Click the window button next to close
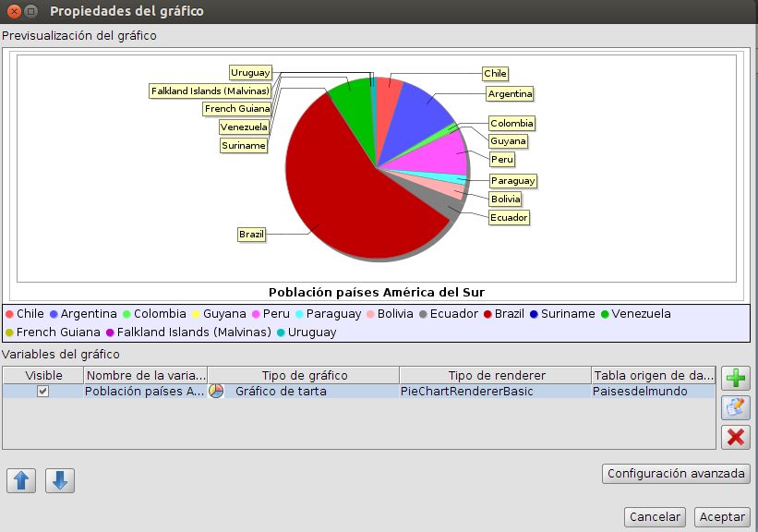758x532 pixels. click(x=30, y=12)
